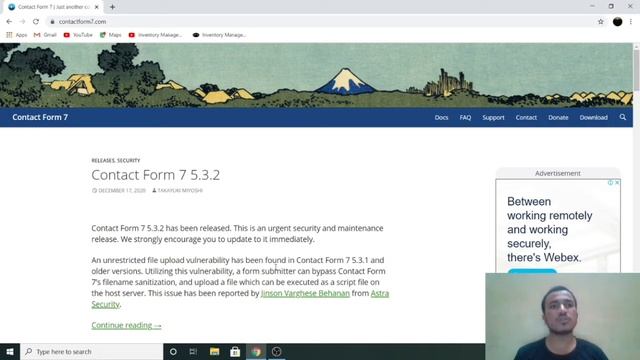The height and width of the screenshot is (360, 640).
Task: Click the Cortana circle icon in taskbar
Action: click(x=173, y=351)
